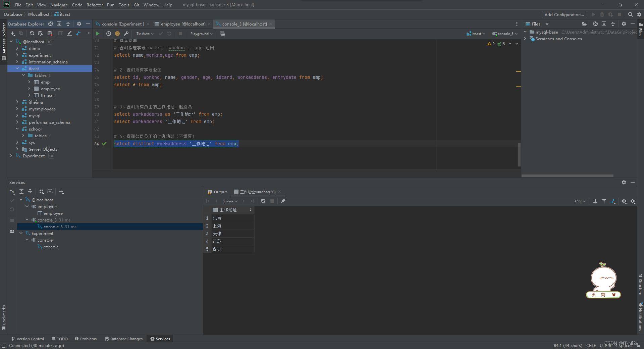The image size is (644, 349).
Task: Open the data editor grid icon in Database Explorer toolbar
Action: pyautogui.click(x=61, y=34)
